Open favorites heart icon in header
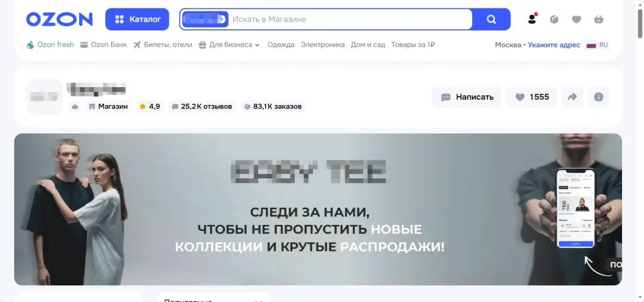Viewport: 644px width, 302px height. (x=577, y=19)
